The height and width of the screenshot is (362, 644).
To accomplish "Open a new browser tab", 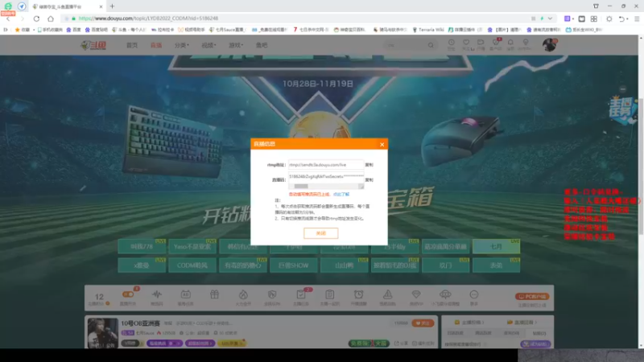I will (112, 6).
